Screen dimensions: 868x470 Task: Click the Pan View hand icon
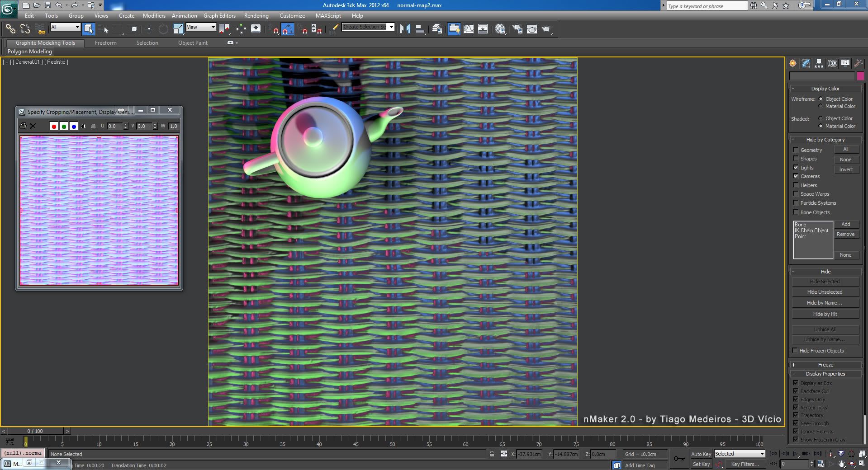click(x=841, y=464)
